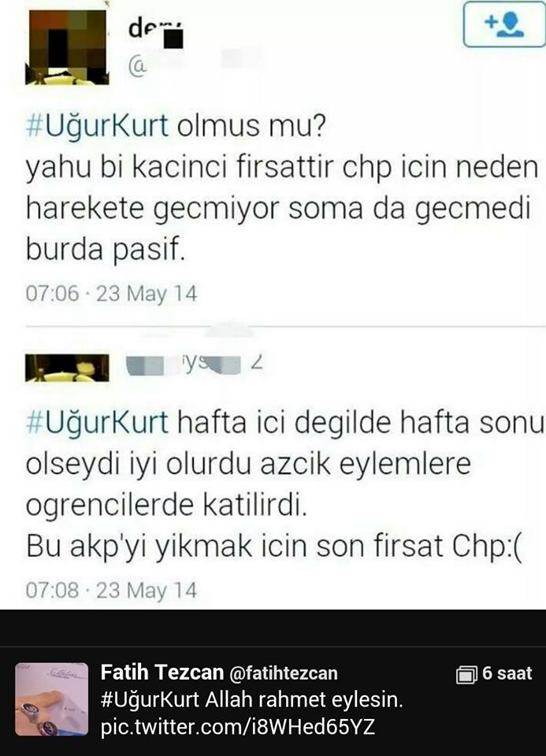Open the #UğurKurt hashtag in second tweet
The height and width of the screenshot is (756, 546).
[x=97, y=422]
